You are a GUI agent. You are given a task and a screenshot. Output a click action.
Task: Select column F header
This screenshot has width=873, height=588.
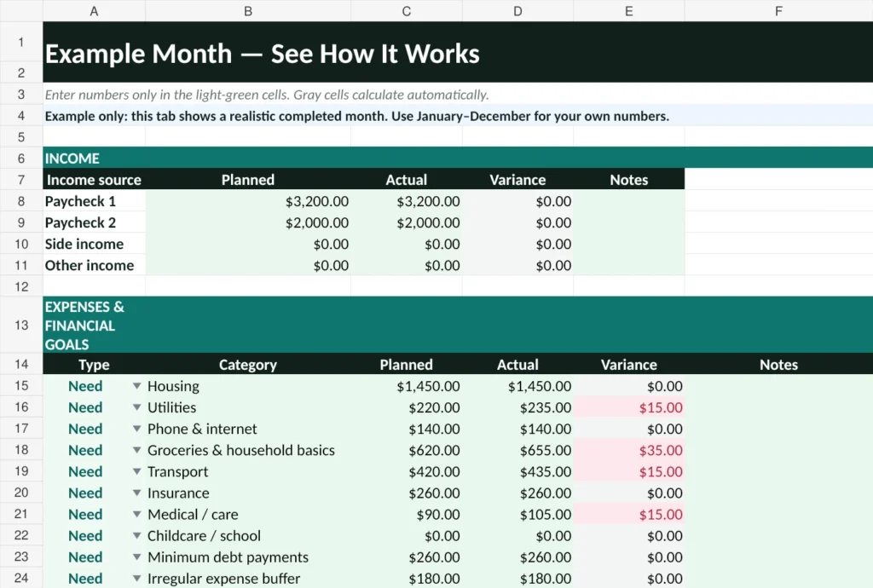point(779,10)
